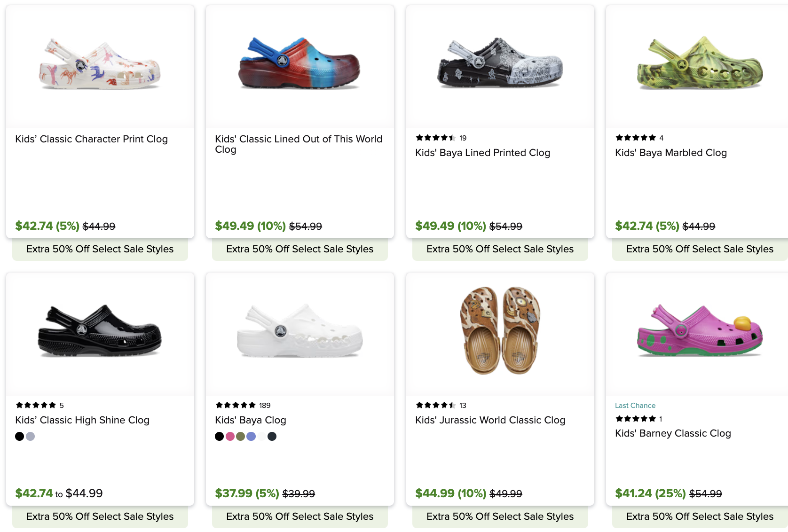Pick the dark navy Baya Clog swatch

[272, 436]
